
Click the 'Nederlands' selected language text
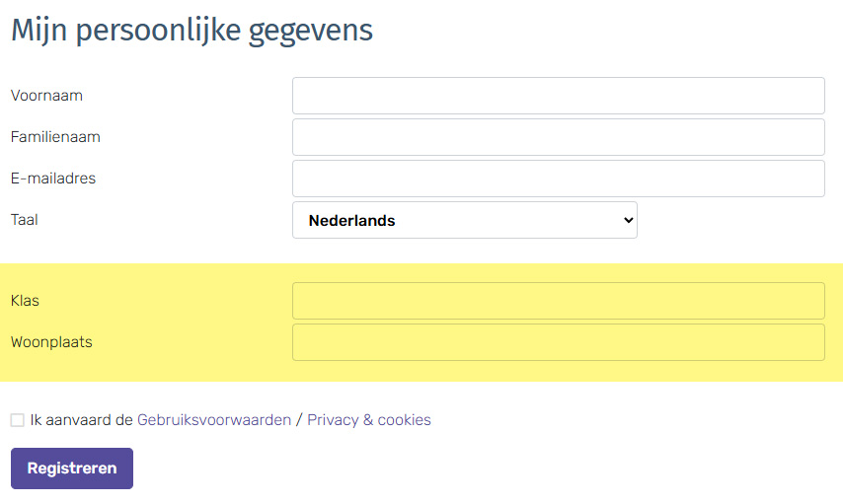point(352,221)
